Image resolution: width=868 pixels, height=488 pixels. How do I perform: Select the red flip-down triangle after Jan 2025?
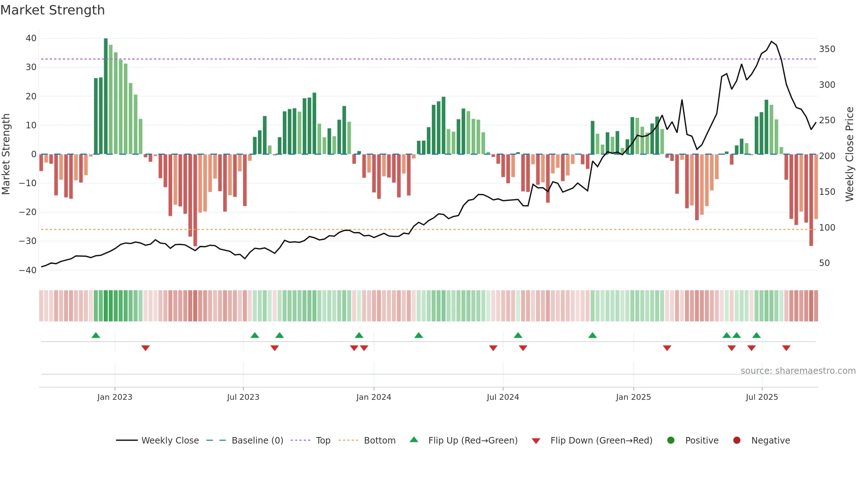(x=667, y=348)
